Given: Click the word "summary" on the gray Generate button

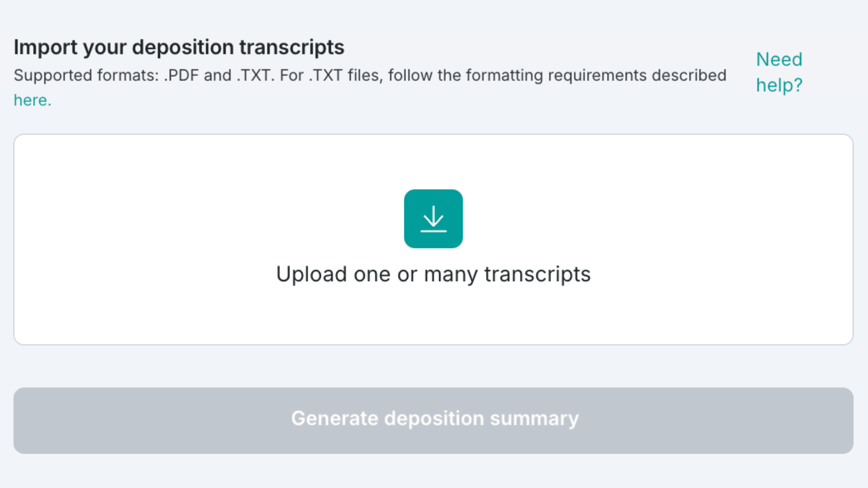Looking at the screenshot, I should coord(534,419).
